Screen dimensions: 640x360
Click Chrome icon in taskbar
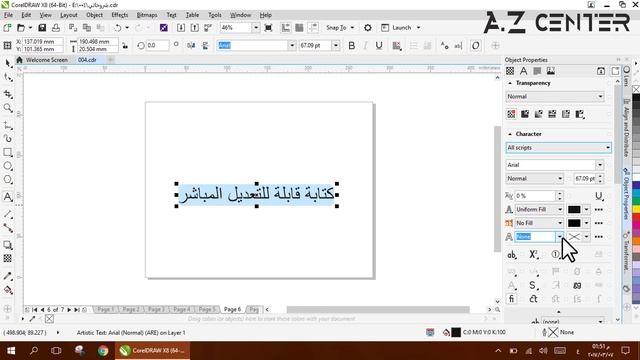[x=103, y=351]
